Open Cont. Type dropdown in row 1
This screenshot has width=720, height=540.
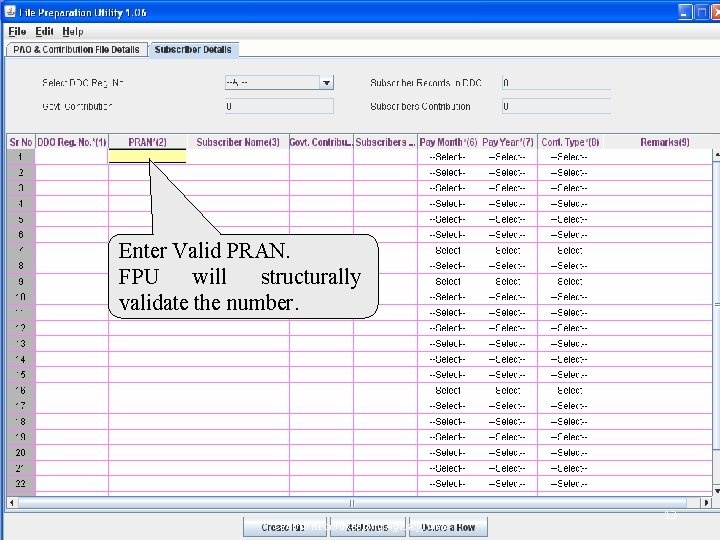click(569, 157)
